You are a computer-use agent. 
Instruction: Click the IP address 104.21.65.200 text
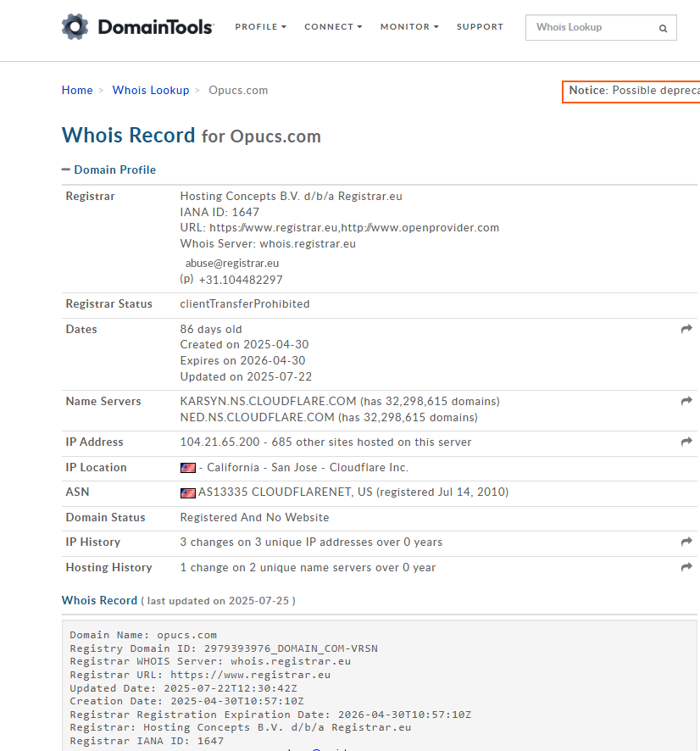[x=219, y=442]
